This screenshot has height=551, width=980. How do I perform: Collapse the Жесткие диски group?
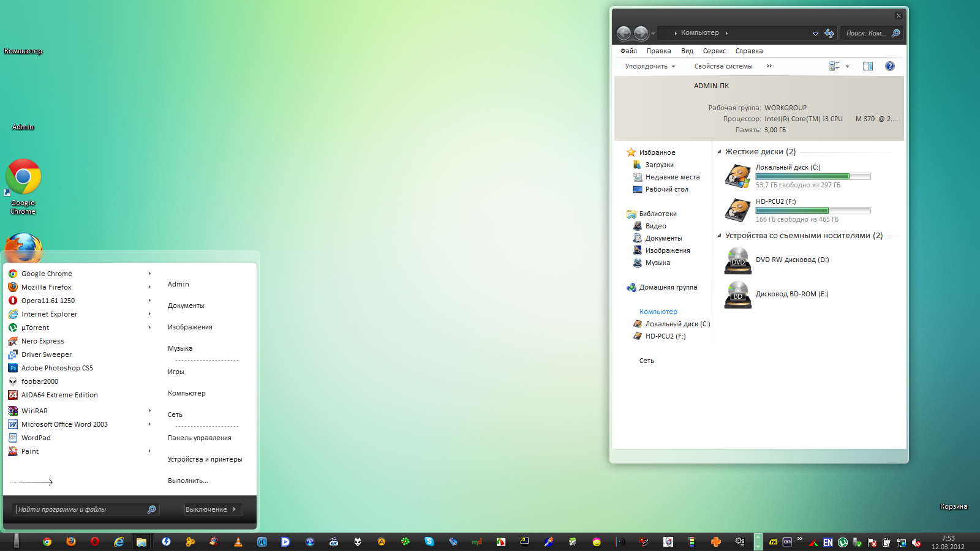tap(719, 152)
